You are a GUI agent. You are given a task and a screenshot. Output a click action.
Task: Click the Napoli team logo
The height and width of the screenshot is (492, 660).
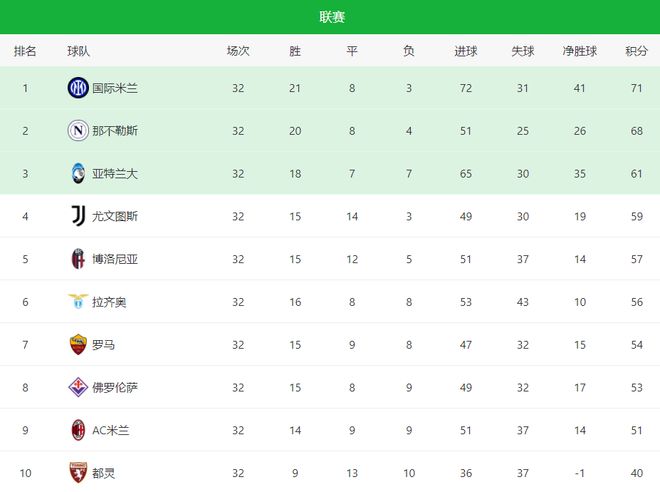(78, 131)
